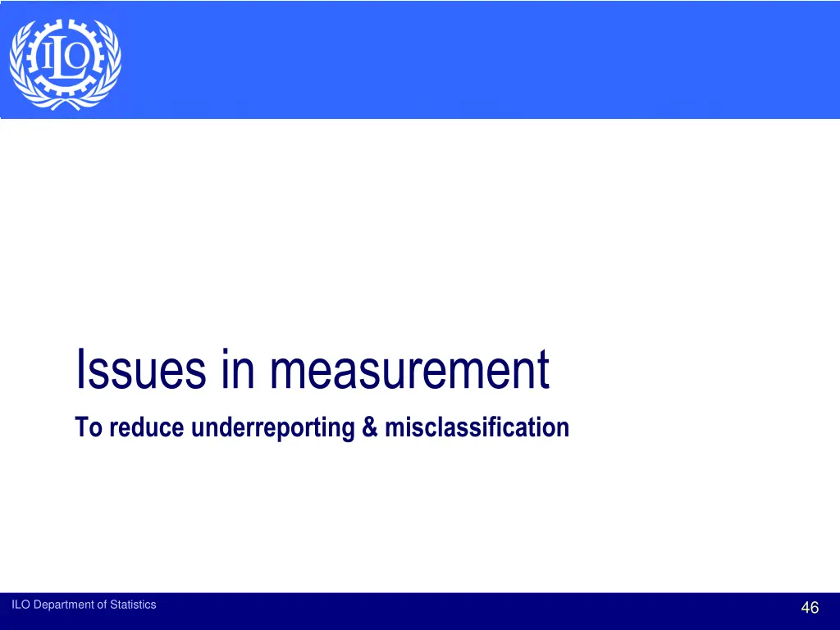Image resolution: width=840 pixels, height=630 pixels.
Task: Click the slide number 46
Action: point(809,608)
